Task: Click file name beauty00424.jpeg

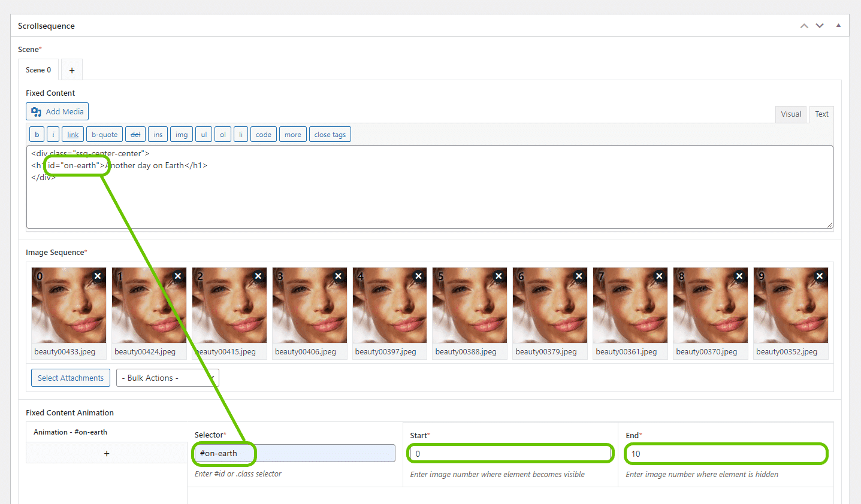Action: [145, 352]
